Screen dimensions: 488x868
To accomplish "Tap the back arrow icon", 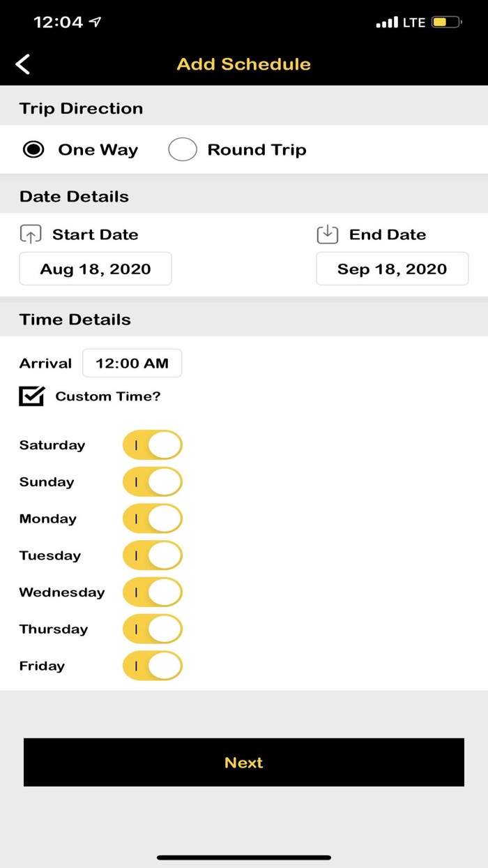I will click(23, 64).
